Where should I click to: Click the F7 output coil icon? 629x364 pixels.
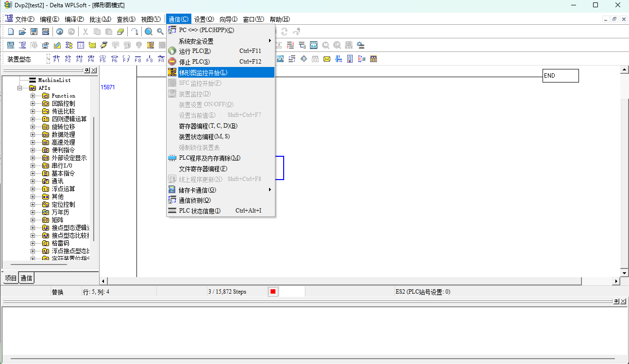click(126, 59)
